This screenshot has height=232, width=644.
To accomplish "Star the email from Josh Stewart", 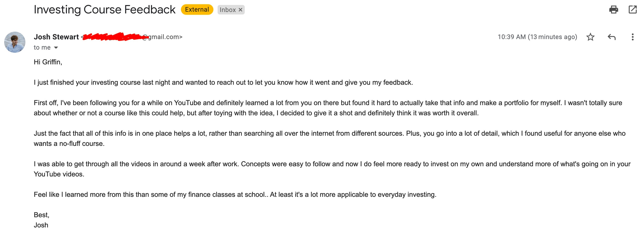I will click(x=590, y=37).
